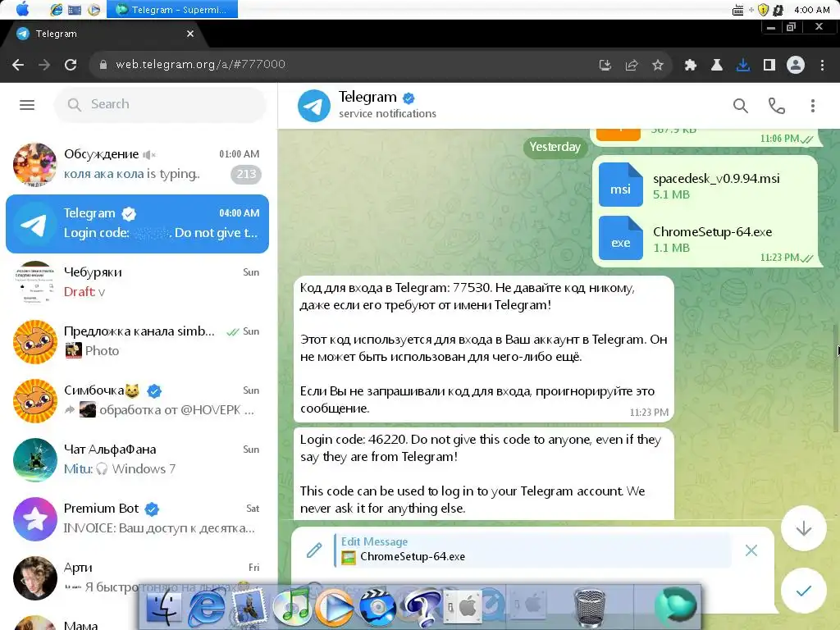Open Предложка канала simb... chat
The image size is (840, 630).
click(137, 341)
